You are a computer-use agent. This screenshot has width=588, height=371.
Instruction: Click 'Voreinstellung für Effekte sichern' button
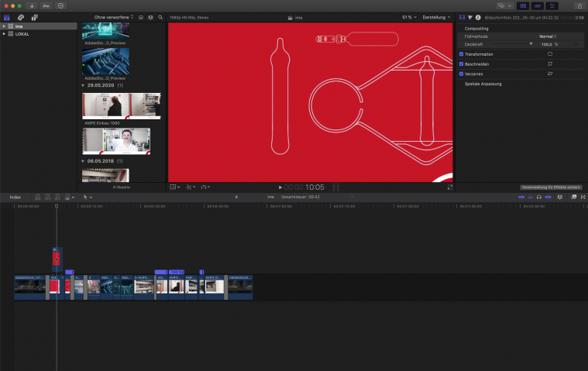[551, 187]
